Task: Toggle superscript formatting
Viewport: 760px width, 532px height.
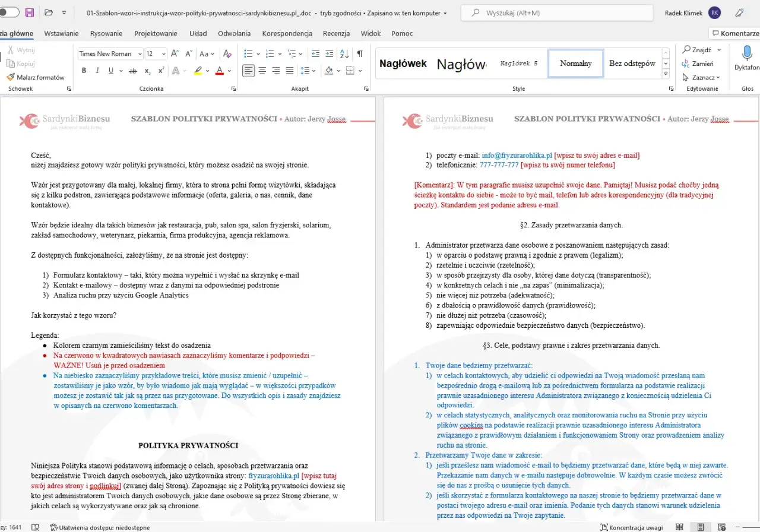Action: 161,71
